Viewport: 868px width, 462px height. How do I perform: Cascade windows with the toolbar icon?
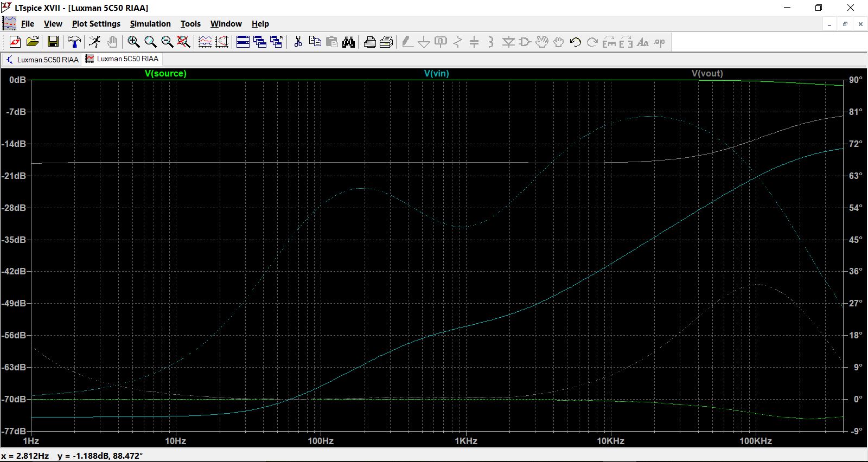tap(260, 42)
